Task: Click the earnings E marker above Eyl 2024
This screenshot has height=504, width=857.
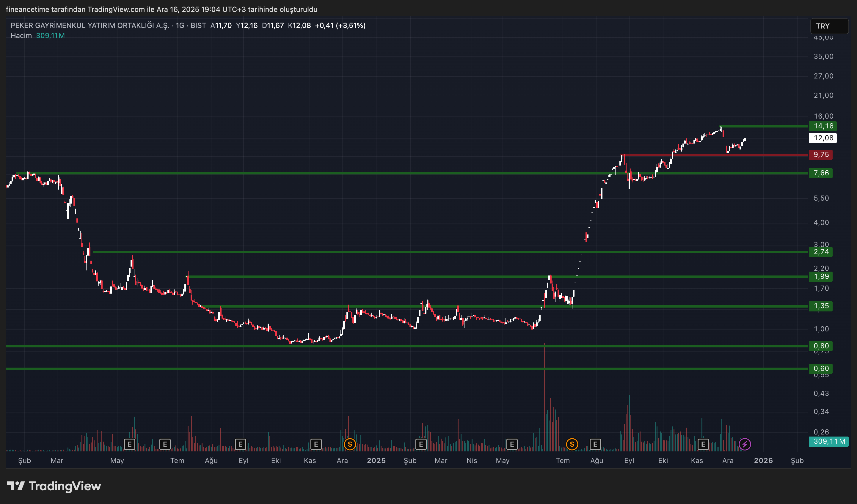Action: 241,444
